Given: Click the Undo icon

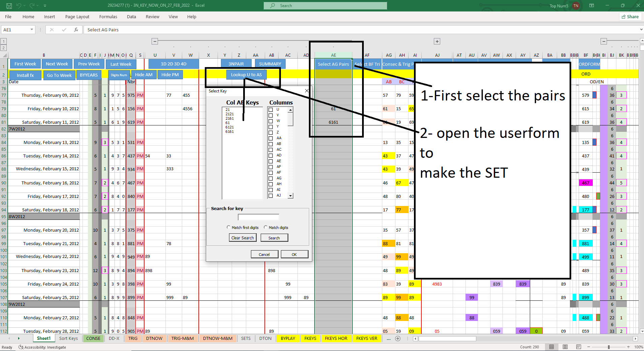Looking at the screenshot, I should [x=19, y=5].
